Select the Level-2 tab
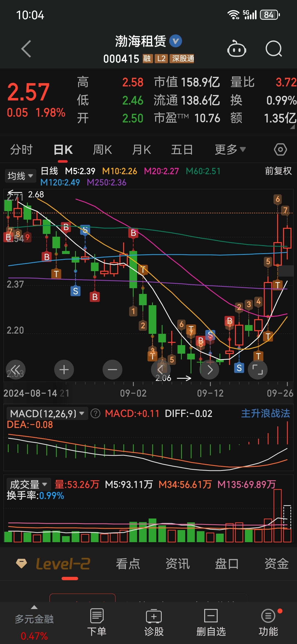This screenshot has height=644, width=297. [63, 564]
